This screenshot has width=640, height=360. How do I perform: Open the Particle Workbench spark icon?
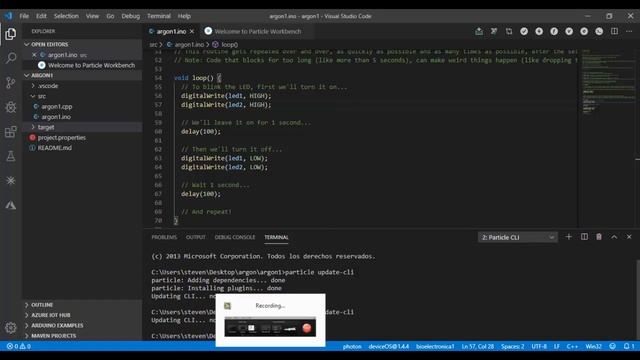pyautogui.click(x=11, y=180)
